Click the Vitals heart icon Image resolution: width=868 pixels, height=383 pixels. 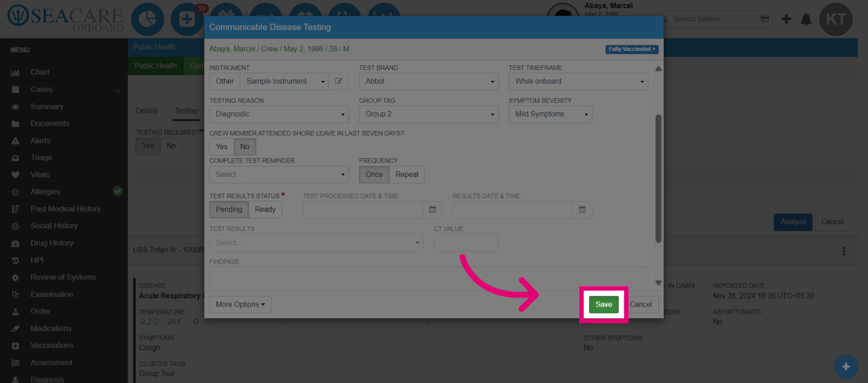tap(15, 175)
